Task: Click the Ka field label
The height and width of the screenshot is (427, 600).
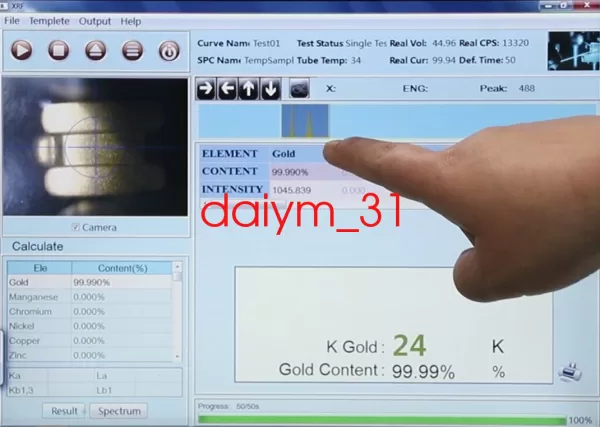Action: tap(15, 376)
